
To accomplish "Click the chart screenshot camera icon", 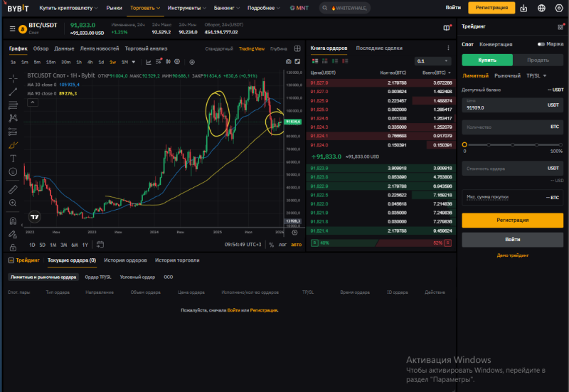I will tap(288, 62).
